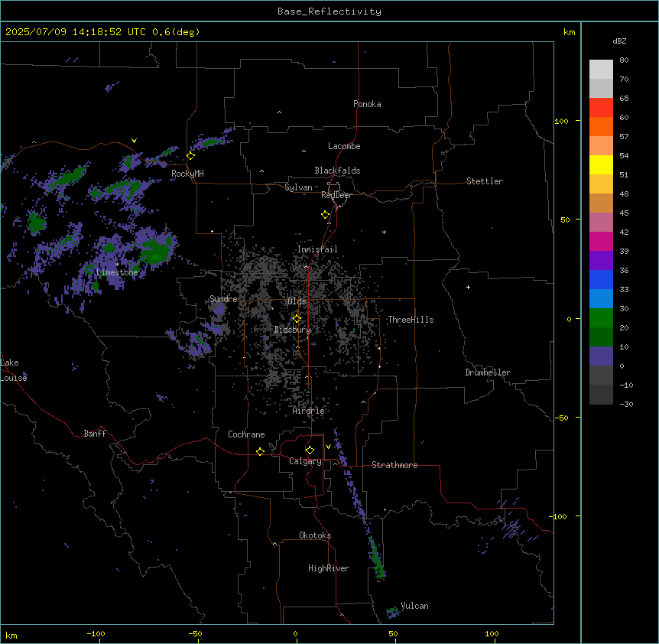This screenshot has height=644, width=659.
Task: Pick the red swatch in dBZ legend
Action: pyautogui.click(x=601, y=108)
